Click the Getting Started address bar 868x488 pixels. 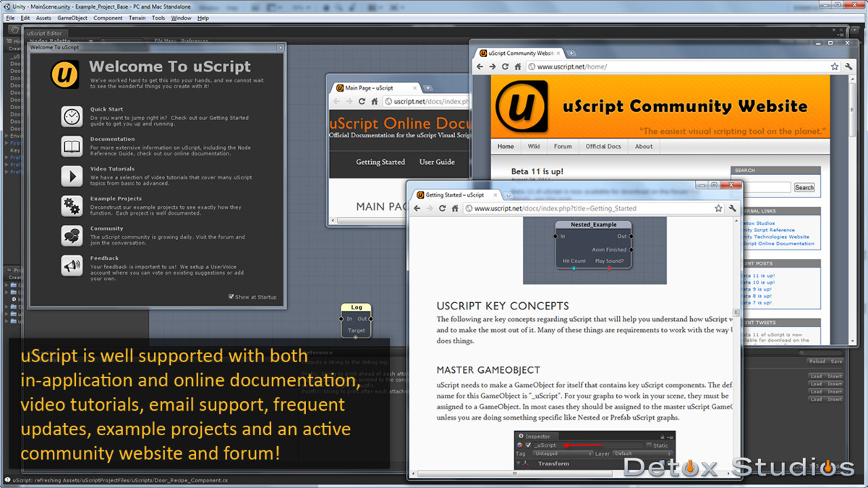coord(594,208)
